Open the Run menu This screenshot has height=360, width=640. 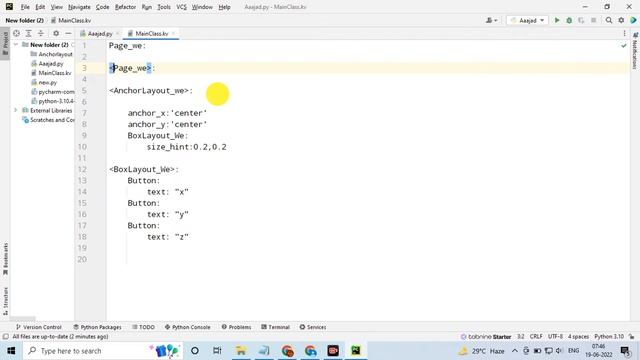[x=147, y=7]
